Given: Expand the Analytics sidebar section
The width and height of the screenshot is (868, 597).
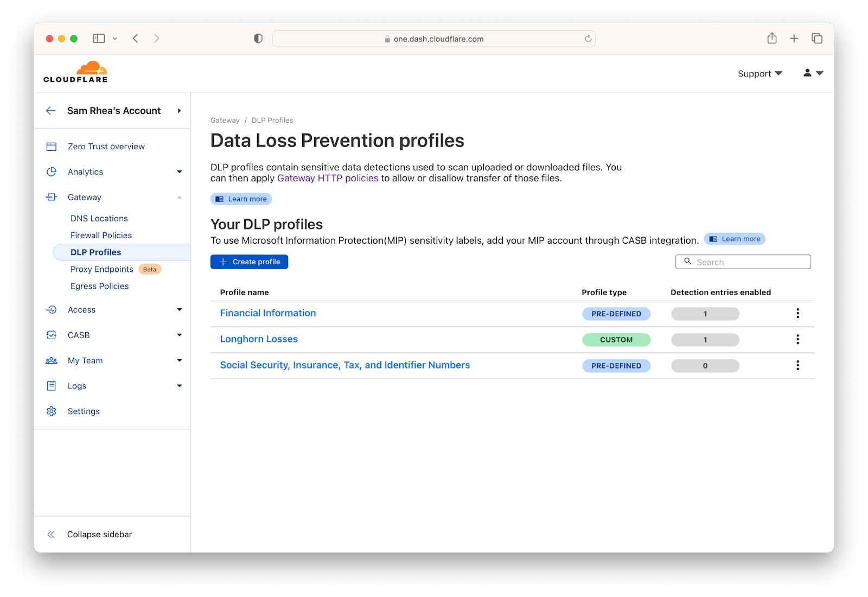Looking at the screenshot, I should (x=180, y=172).
